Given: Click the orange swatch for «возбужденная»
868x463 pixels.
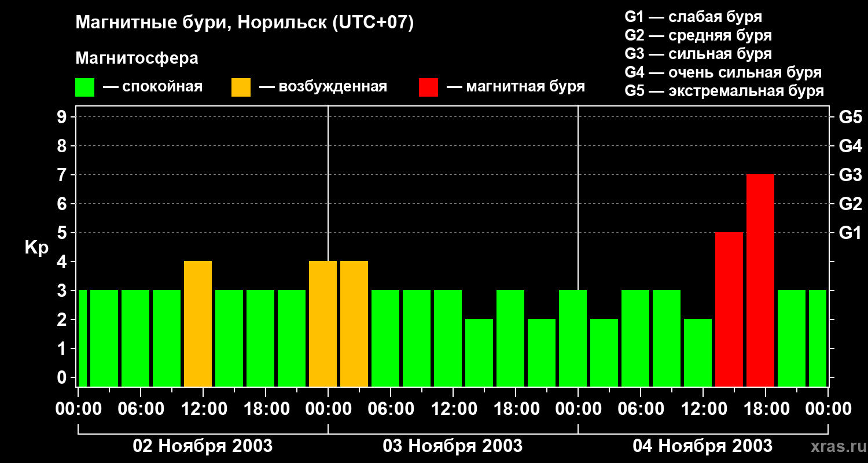Looking at the screenshot, I should click(241, 87).
